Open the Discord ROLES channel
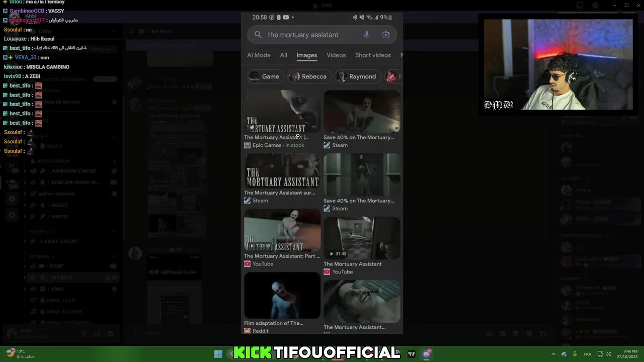The height and width of the screenshot is (362, 644). 73,205
